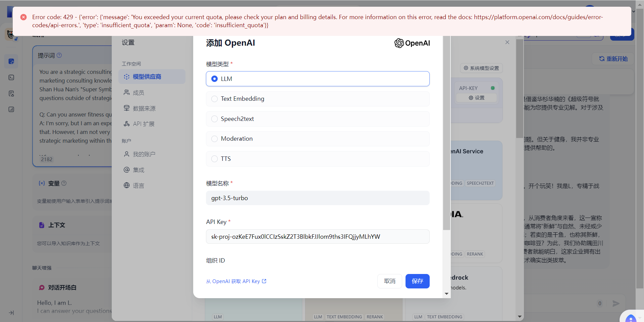Click the SPEECH2TEXT tag on Service card
Screen dimensions: 644x322
480,183
